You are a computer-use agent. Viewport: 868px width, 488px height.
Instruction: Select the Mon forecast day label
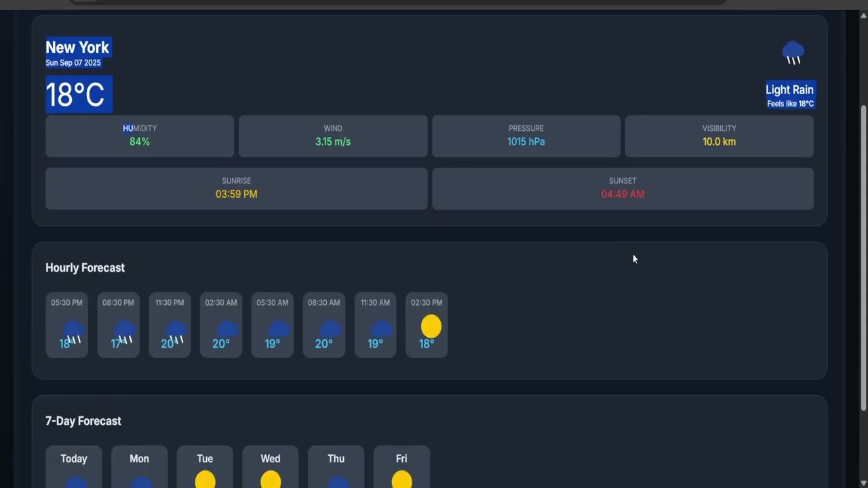click(x=139, y=459)
